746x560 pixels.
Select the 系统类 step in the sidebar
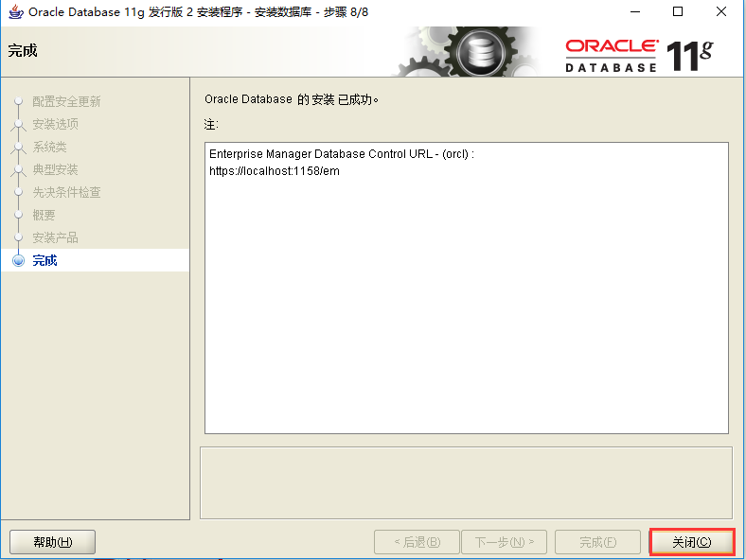click(49, 147)
